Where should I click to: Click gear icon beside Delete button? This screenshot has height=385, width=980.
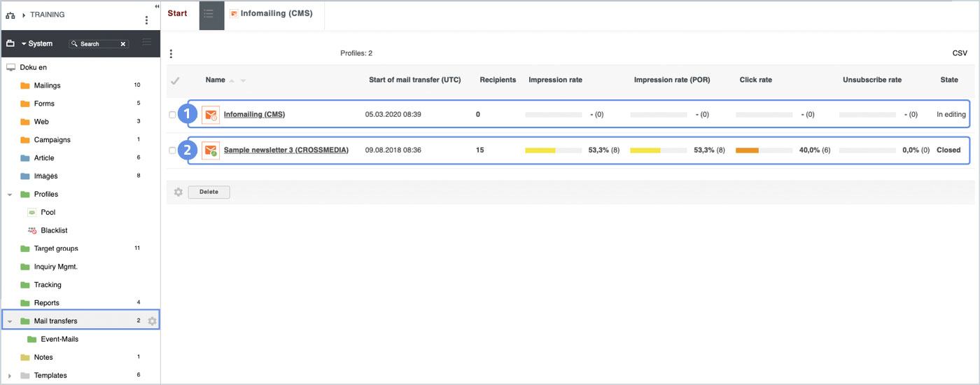(x=178, y=192)
